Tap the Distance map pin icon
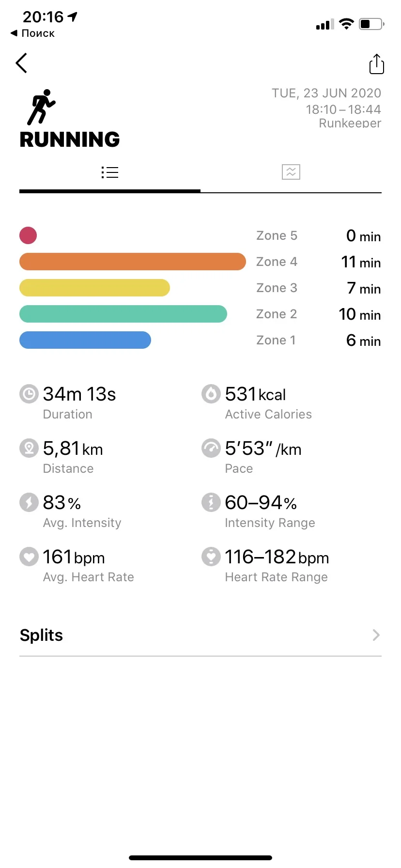Image resolution: width=401 pixels, height=868 pixels. tap(29, 448)
